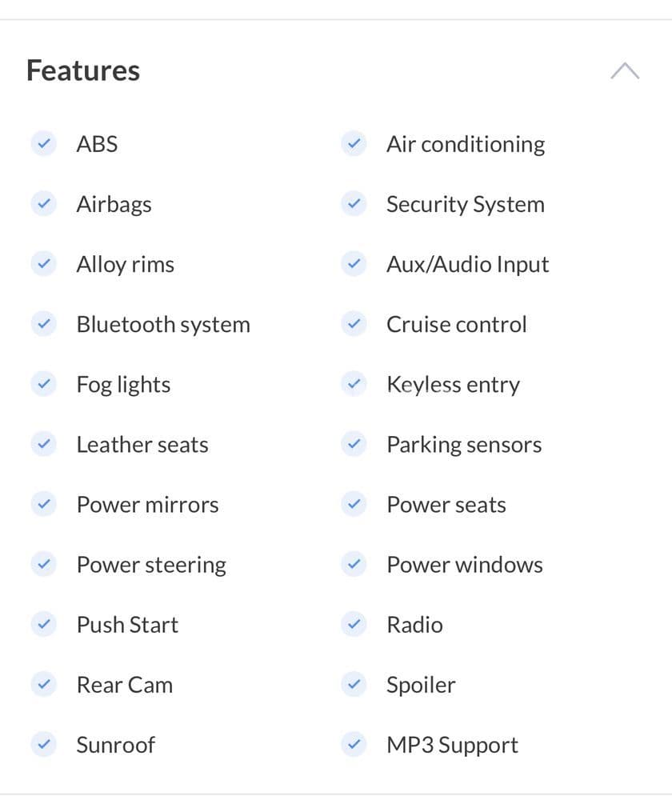Toggle the Leather seats check
This screenshot has width=672, height=800.
coord(43,444)
